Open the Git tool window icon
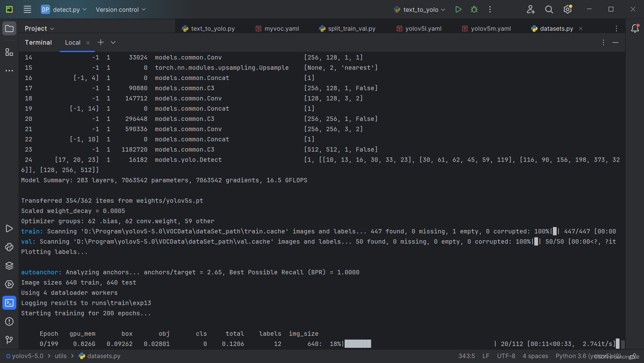This screenshot has width=644, height=363. pyautogui.click(x=9, y=340)
